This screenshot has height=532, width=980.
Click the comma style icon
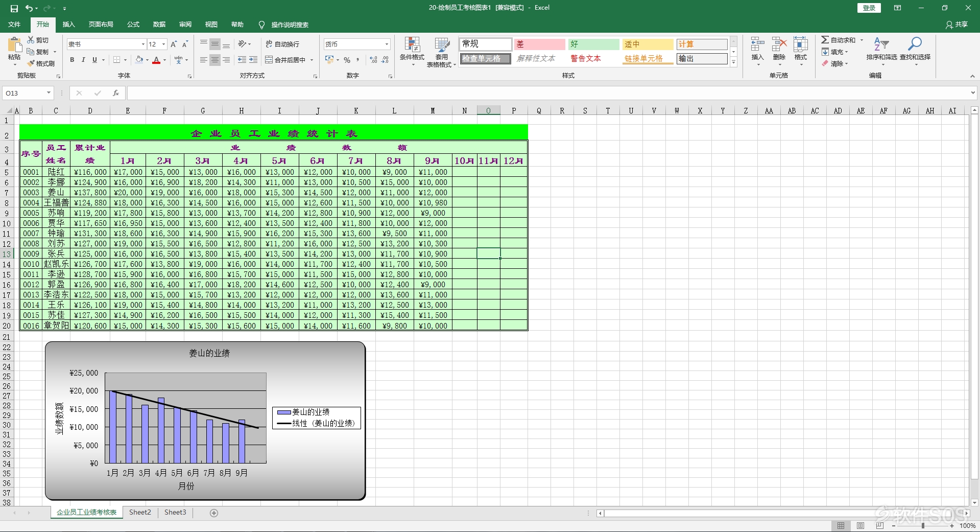357,60
